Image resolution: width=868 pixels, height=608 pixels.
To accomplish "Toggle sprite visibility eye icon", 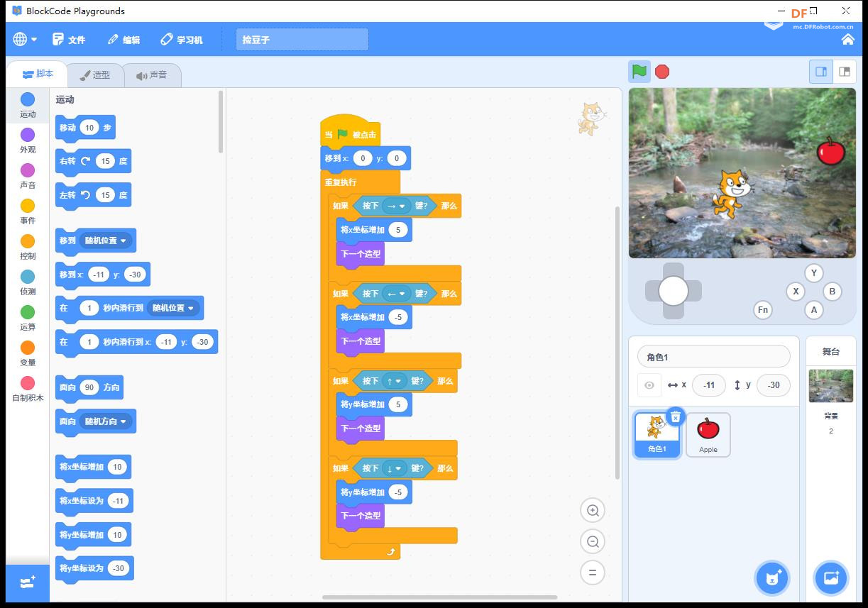I will 649,385.
